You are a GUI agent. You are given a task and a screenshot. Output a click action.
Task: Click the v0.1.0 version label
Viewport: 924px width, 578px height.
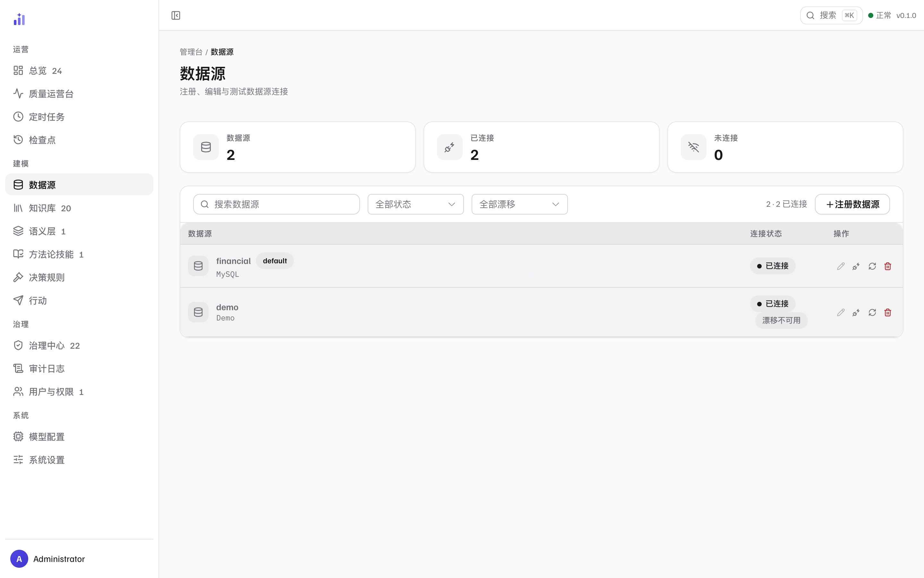(x=906, y=16)
